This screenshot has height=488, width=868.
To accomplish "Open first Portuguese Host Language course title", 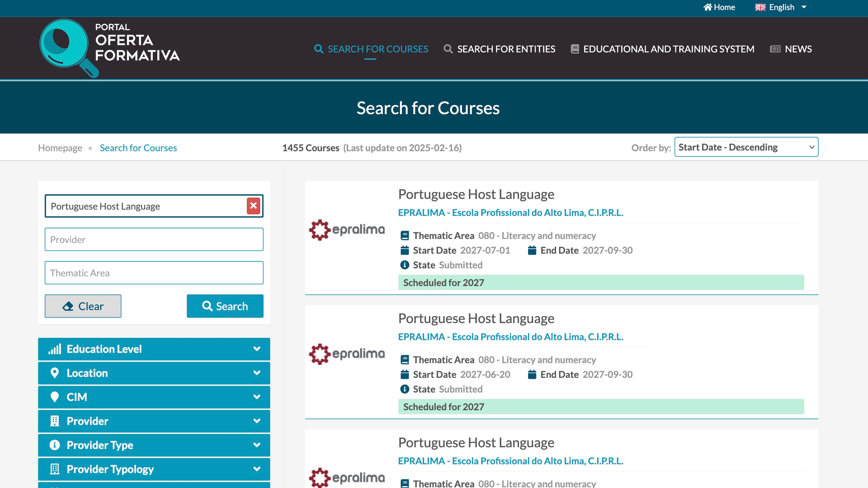I will [x=476, y=194].
